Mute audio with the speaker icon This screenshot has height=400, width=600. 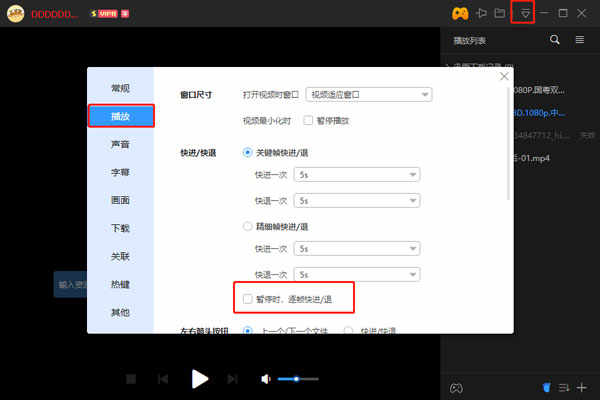pyautogui.click(x=266, y=379)
